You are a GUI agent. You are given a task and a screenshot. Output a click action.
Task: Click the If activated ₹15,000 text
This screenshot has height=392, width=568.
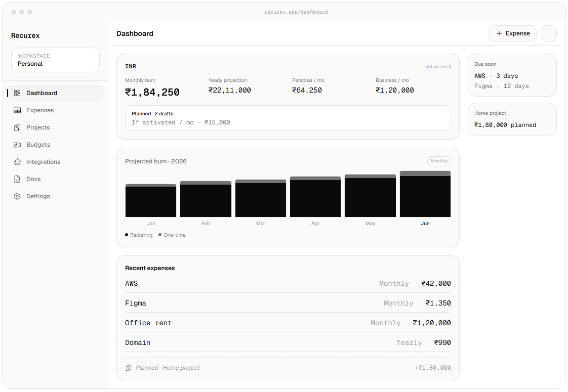pos(181,122)
